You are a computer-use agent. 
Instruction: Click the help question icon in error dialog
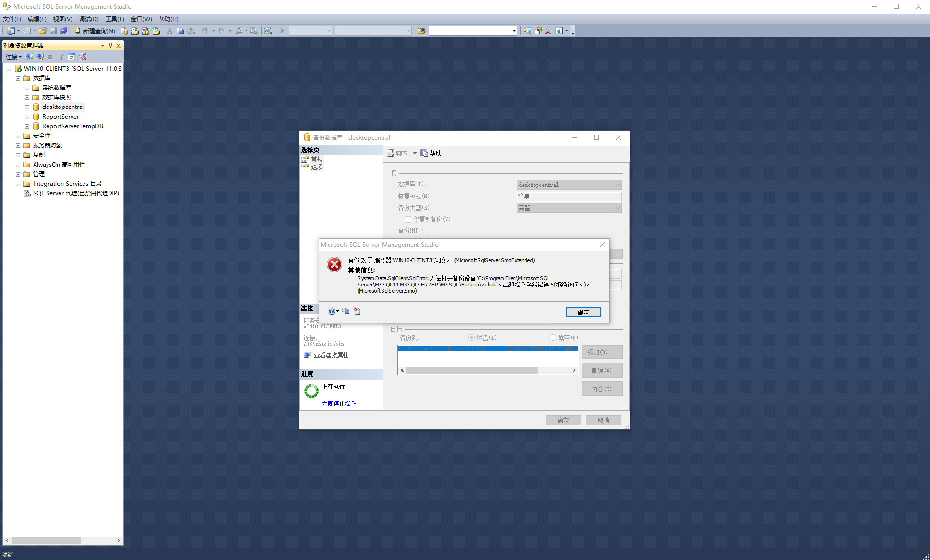[x=332, y=311]
